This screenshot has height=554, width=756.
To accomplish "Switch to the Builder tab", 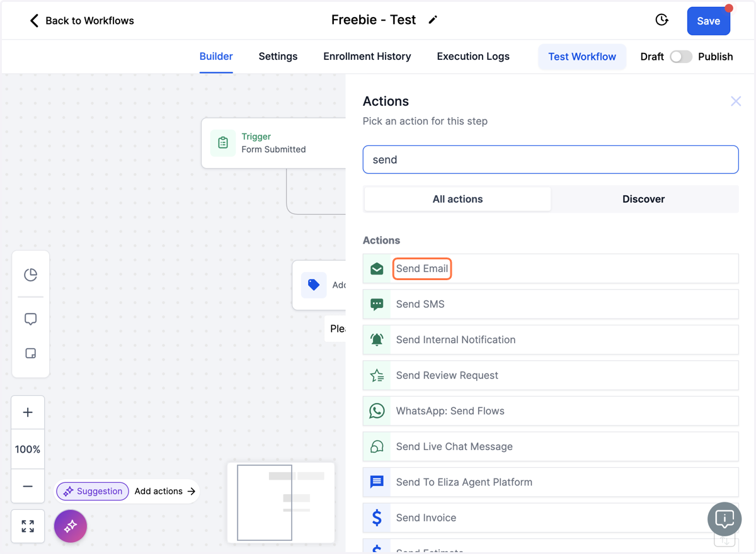I will tap(216, 56).
